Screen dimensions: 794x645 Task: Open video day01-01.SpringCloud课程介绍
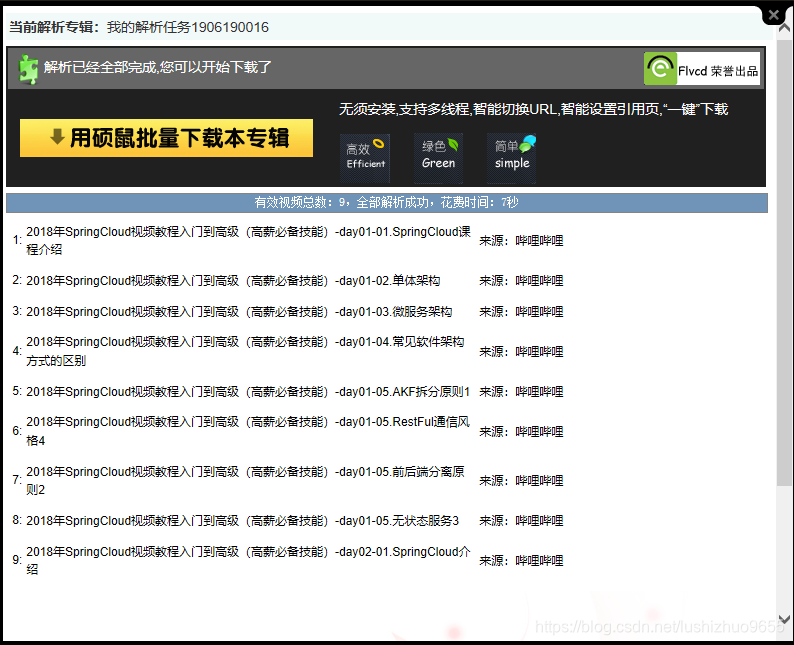point(248,240)
